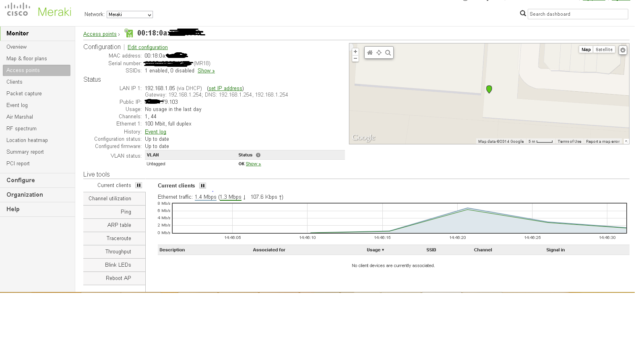Click the search magnifier icon
This screenshot has height=362, width=644.
[523, 13]
